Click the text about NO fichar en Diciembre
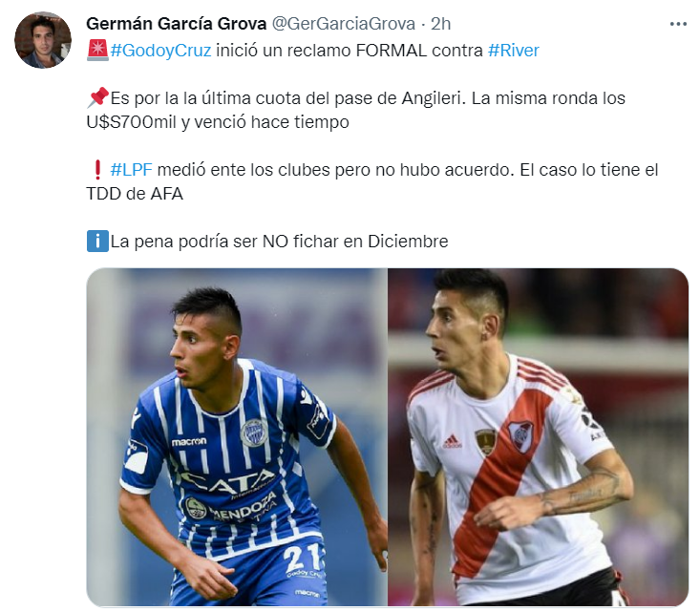 tap(279, 242)
